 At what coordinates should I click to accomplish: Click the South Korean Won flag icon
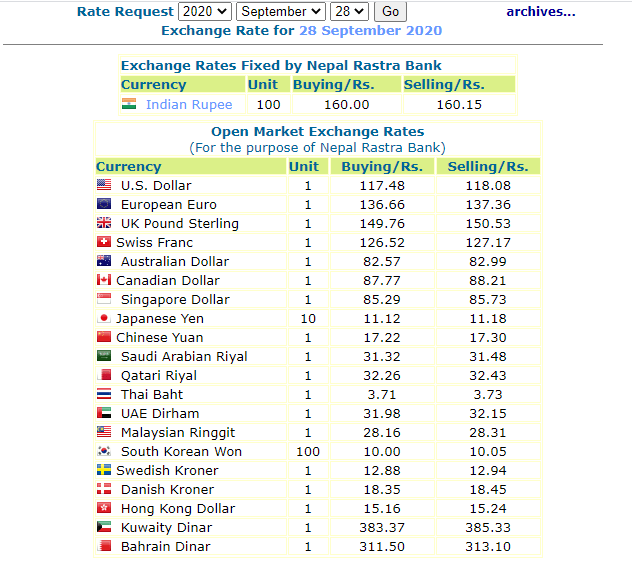pyautogui.click(x=104, y=451)
